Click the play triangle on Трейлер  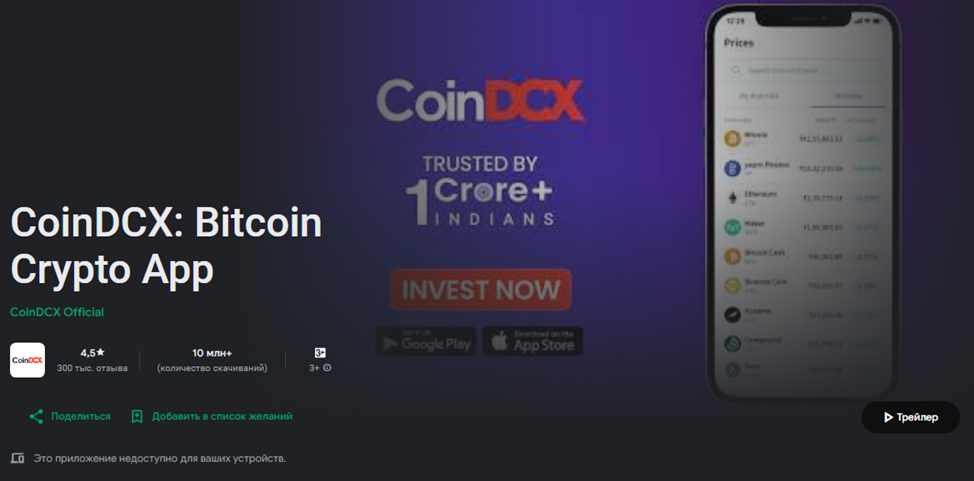pos(888,418)
